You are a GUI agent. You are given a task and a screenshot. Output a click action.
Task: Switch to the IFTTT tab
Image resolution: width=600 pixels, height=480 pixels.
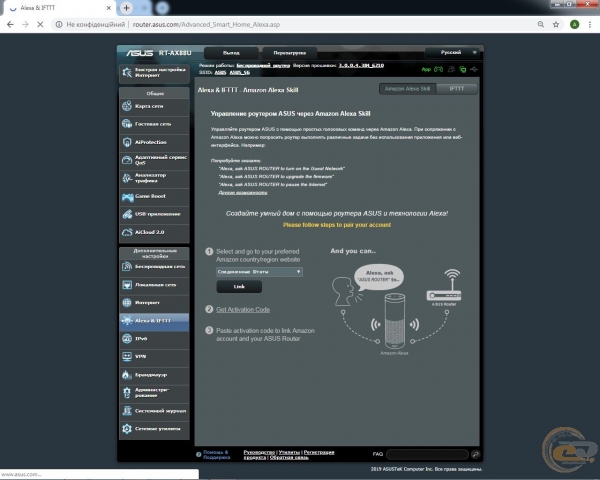457,89
